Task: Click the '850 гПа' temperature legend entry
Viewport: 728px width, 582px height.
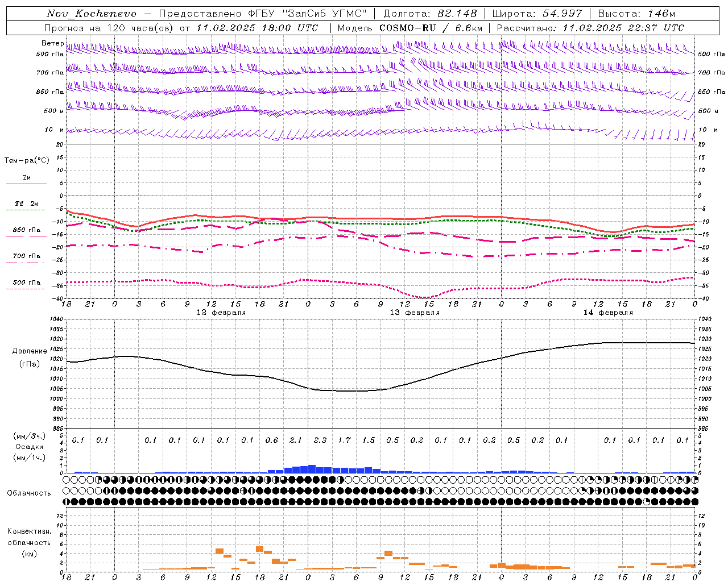Action: [x=27, y=230]
